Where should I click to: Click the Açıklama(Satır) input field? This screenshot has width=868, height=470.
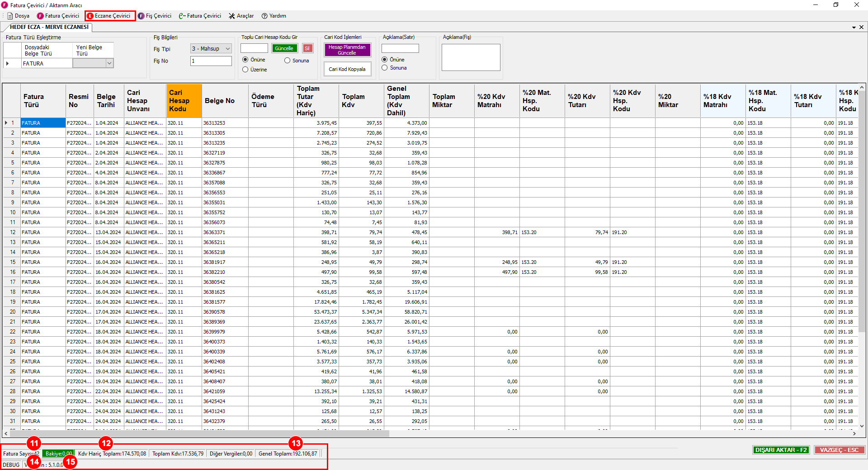(x=400, y=48)
